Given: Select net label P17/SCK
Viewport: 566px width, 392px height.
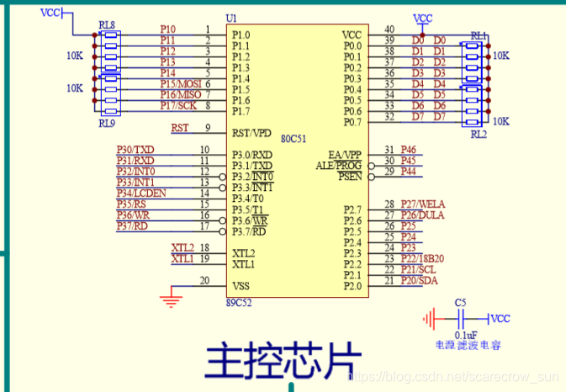Looking at the screenshot, I should point(178,106).
